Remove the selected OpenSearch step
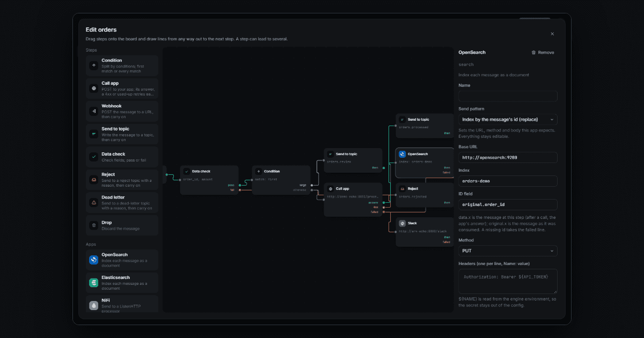This screenshot has height=338, width=644. (543, 53)
